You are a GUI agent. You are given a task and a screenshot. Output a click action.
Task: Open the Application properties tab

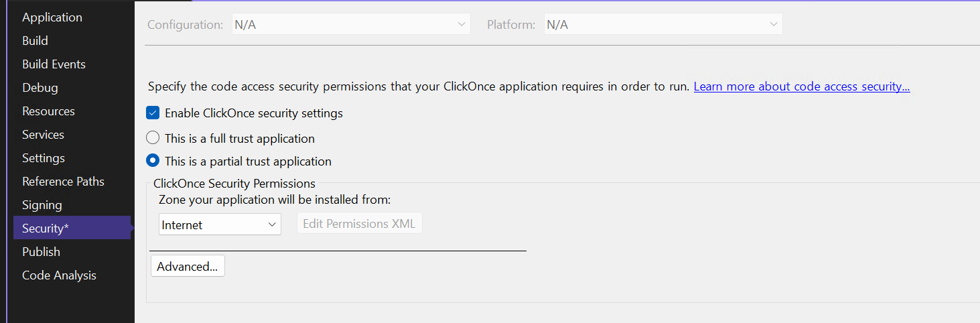tap(52, 17)
